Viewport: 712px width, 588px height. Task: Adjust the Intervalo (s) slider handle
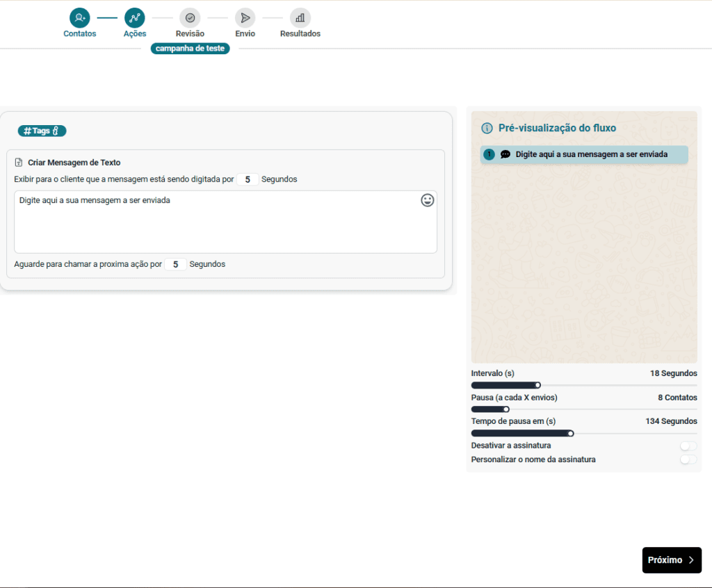click(x=537, y=385)
